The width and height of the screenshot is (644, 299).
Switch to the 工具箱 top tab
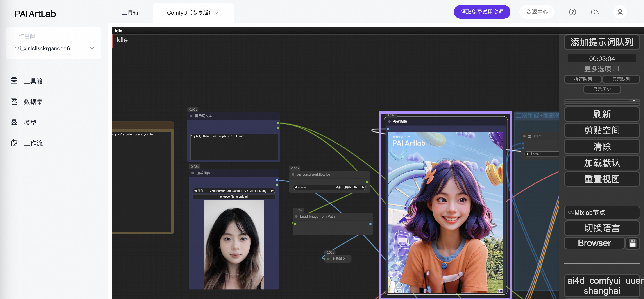tap(130, 13)
